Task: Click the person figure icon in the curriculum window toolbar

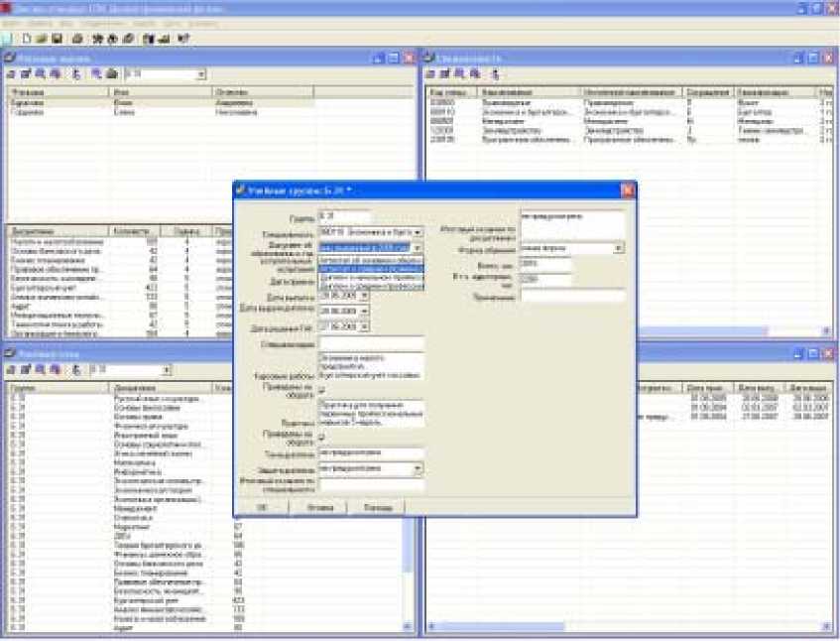Action: tap(76, 370)
